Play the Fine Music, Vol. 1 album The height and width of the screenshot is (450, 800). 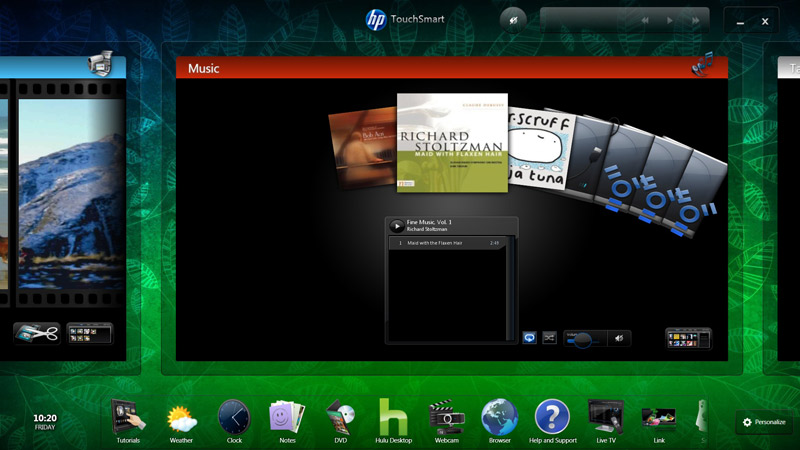(396, 226)
